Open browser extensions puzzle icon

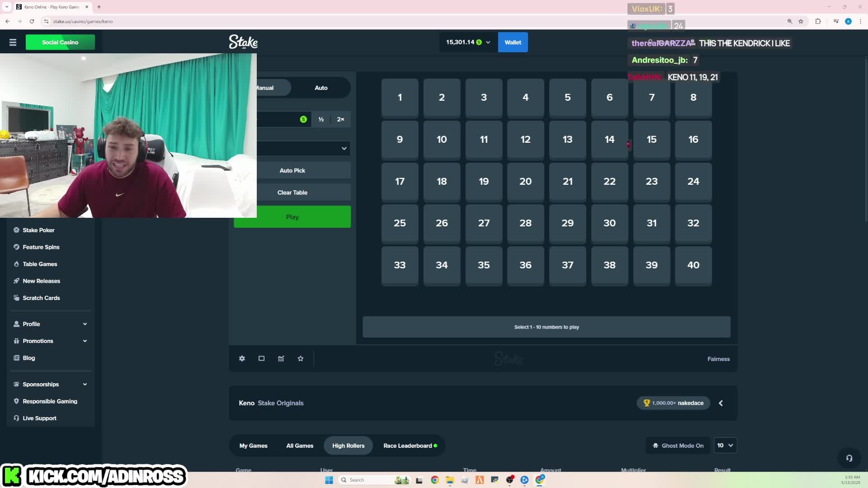[x=818, y=21]
